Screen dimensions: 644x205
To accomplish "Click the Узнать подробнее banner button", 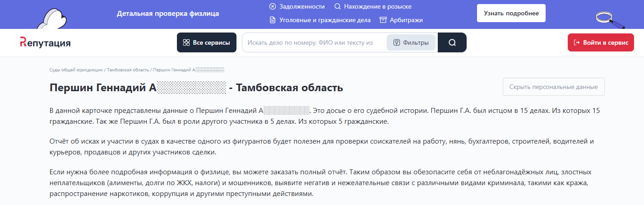I will click(x=511, y=13).
